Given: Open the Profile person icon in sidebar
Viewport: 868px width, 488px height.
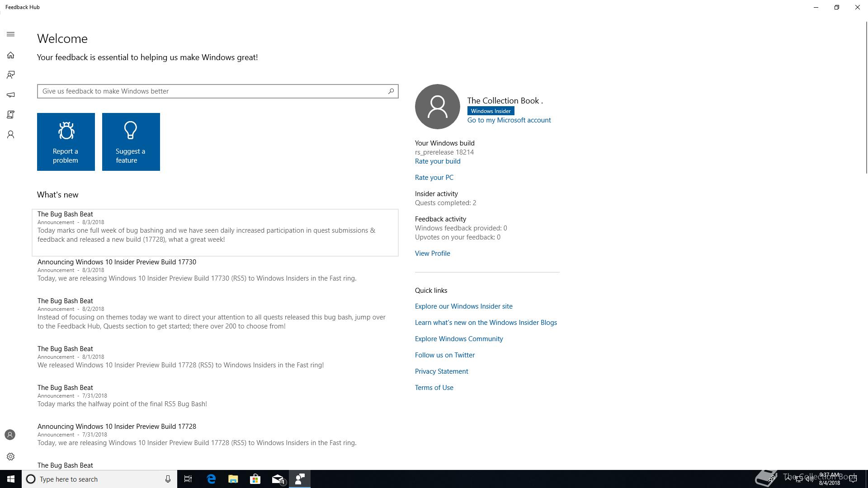Looking at the screenshot, I should [10, 135].
